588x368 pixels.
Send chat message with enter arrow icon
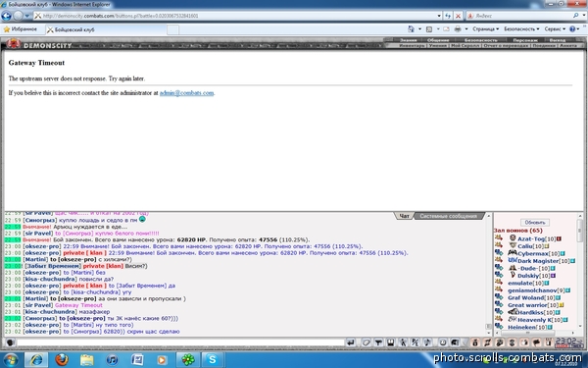pyautogui.click(x=351, y=342)
